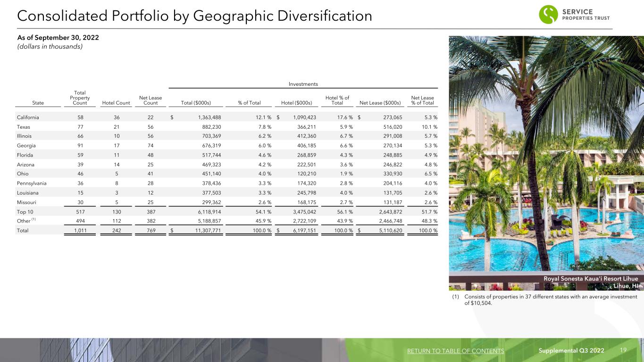Screen dimensions: 644x362
Task: Click the Service Properties Trust logo icon
Action: 549,14
